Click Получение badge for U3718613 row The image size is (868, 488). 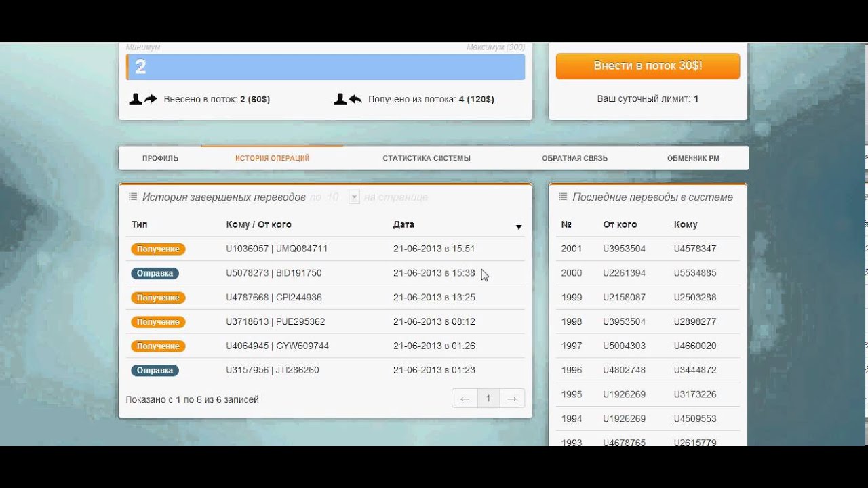tap(158, 322)
